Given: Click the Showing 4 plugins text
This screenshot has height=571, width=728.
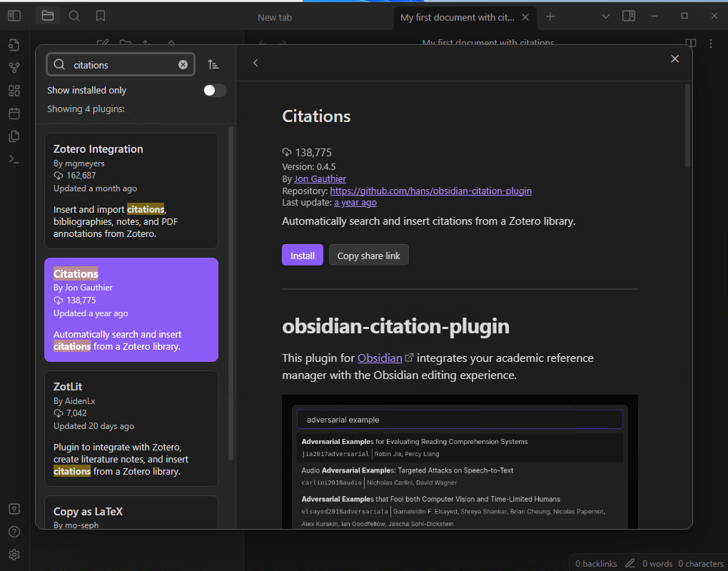Looking at the screenshot, I should click(86, 109).
